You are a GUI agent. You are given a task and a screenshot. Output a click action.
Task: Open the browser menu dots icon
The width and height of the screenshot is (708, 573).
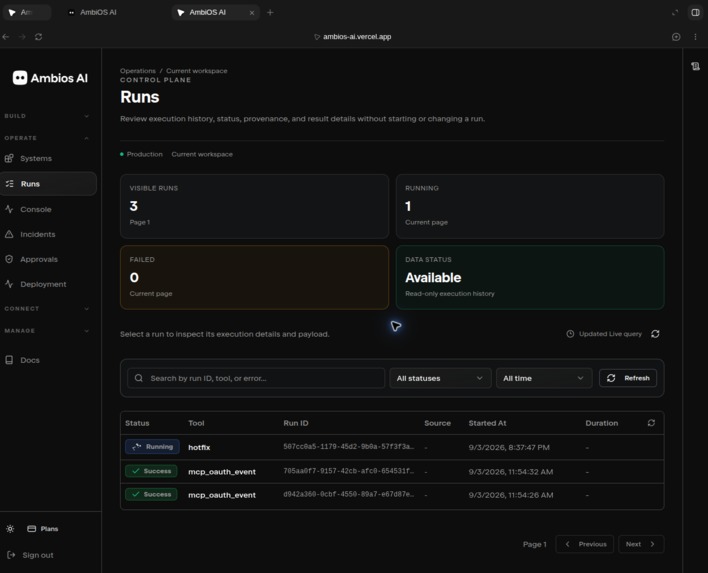(695, 37)
